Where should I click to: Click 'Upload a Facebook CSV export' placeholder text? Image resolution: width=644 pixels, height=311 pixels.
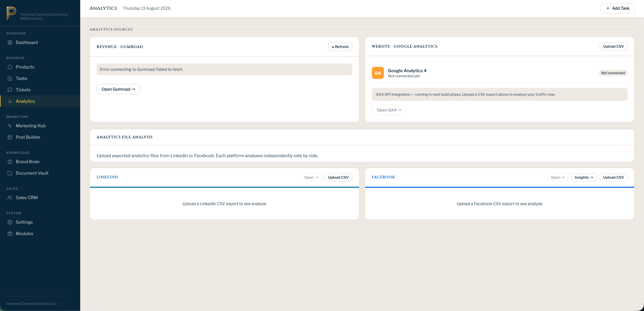[x=500, y=204]
